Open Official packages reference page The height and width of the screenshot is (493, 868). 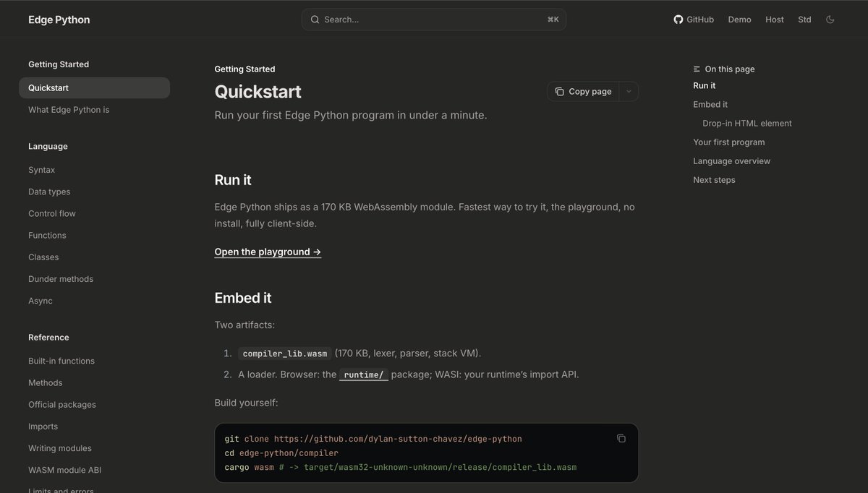click(62, 405)
